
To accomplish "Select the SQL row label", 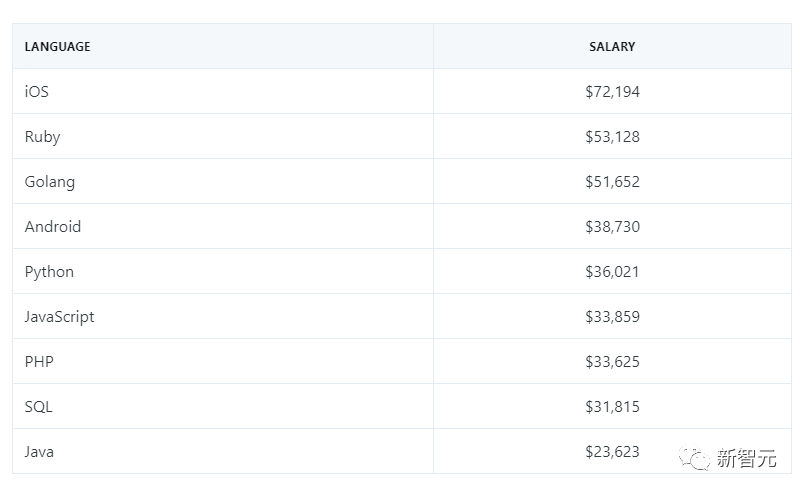I will pyautogui.click(x=39, y=407).
